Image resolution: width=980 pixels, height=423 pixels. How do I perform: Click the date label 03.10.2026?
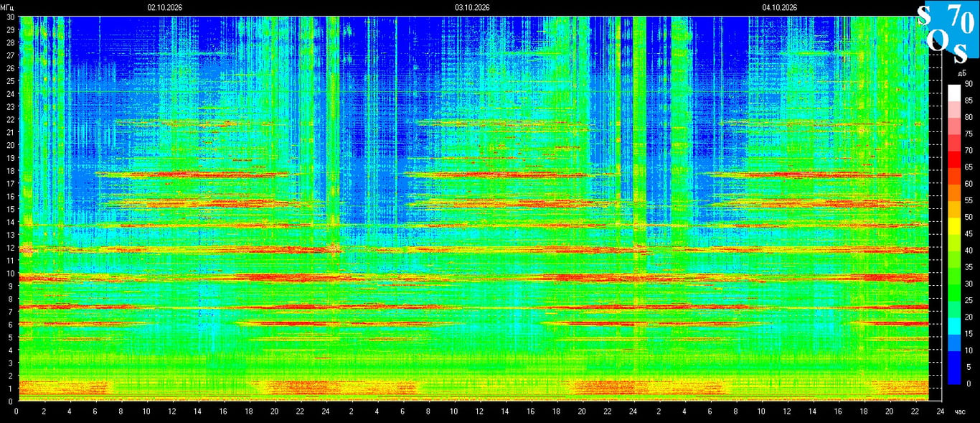[472, 7]
